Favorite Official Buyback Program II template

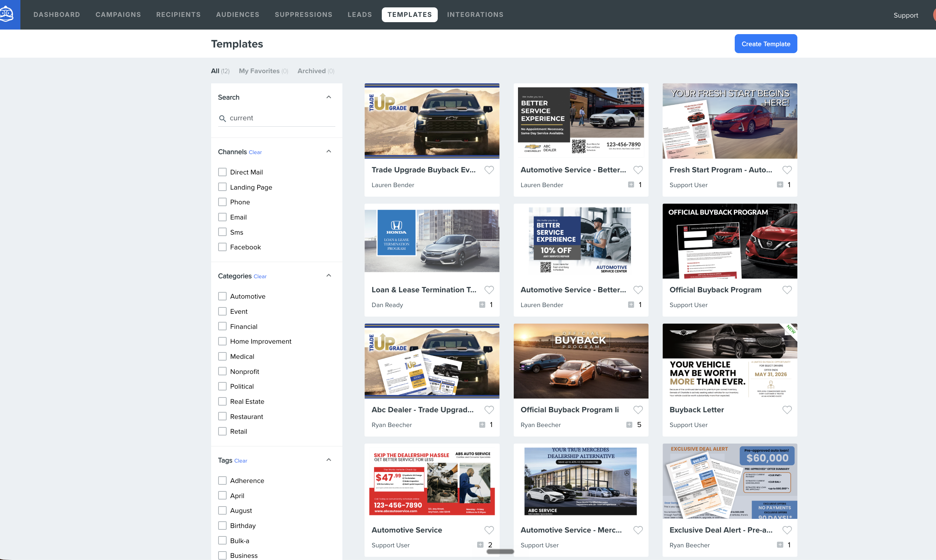tap(638, 410)
